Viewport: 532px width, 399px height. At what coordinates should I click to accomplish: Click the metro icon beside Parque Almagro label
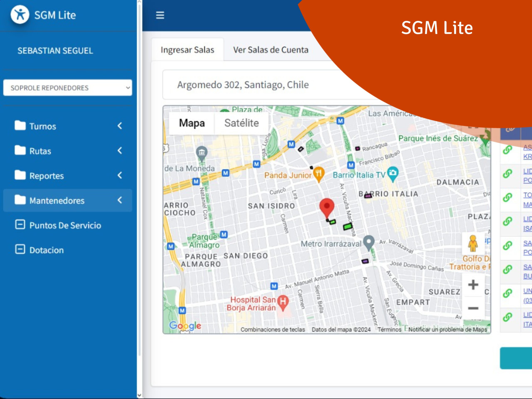(x=224, y=234)
